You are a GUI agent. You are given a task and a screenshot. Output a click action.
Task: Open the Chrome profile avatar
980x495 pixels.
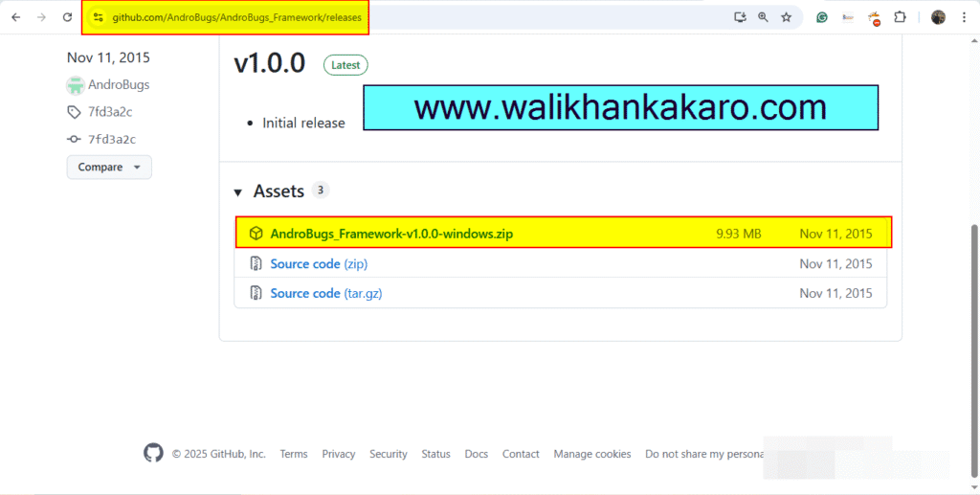click(938, 17)
